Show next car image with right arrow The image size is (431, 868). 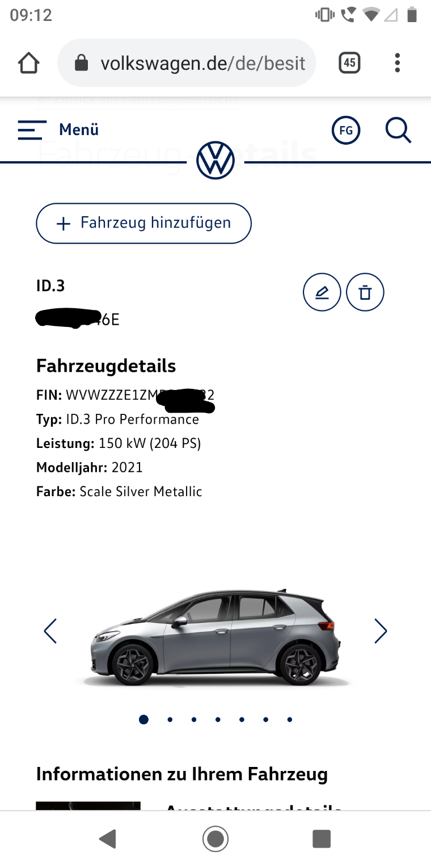[381, 631]
